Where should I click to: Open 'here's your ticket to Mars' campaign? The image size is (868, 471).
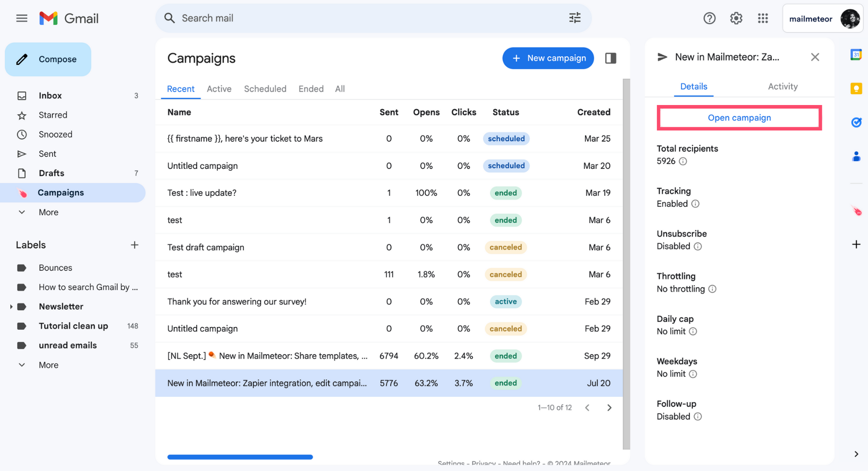click(x=389, y=139)
